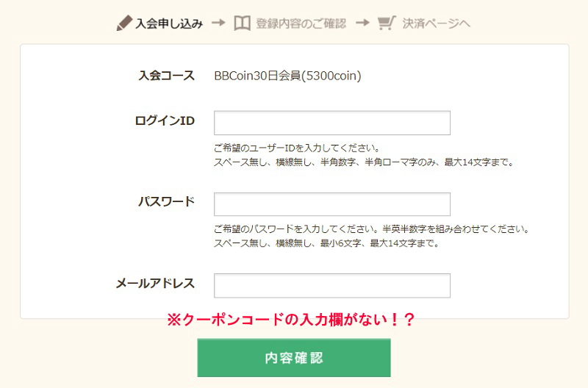This screenshot has width=588, height=388.
Task: Select the 登録内容のご確認 step label
Action: tap(301, 23)
